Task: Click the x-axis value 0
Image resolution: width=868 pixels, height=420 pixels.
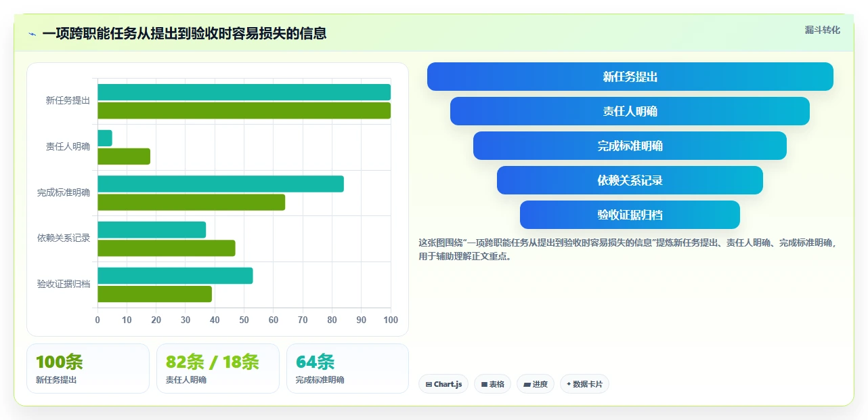Action: tap(97, 320)
